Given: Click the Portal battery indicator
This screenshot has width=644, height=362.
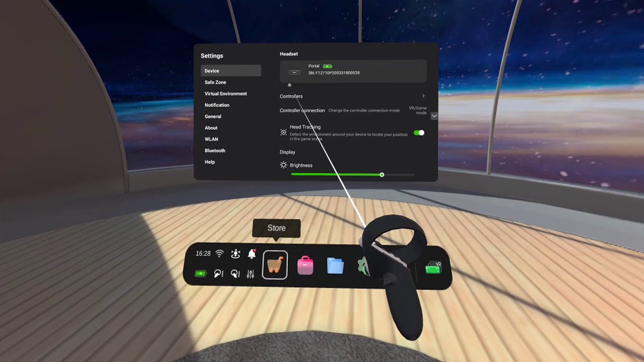Looking at the screenshot, I should (x=328, y=66).
